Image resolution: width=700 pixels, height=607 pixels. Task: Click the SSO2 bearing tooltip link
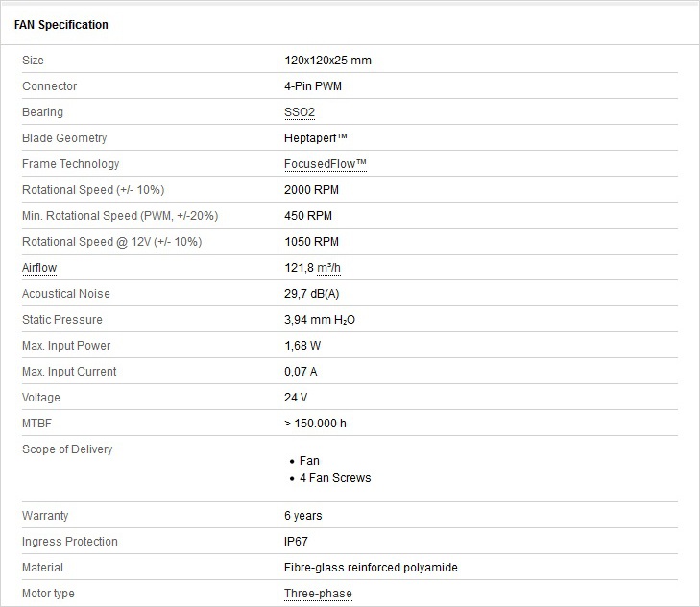[300, 112]
